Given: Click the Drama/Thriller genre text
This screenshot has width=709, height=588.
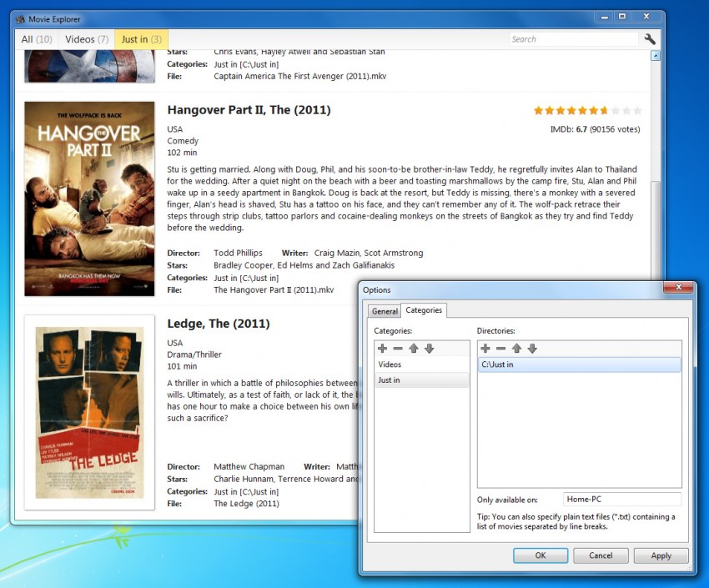Looking at the screenshot, I should pos(194,354).
